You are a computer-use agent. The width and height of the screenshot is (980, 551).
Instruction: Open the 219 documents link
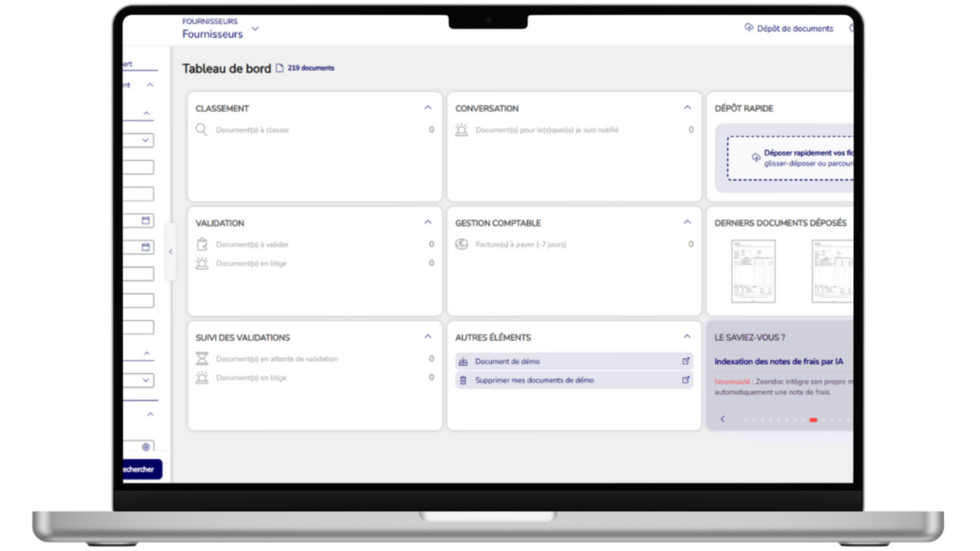point(311,68)
